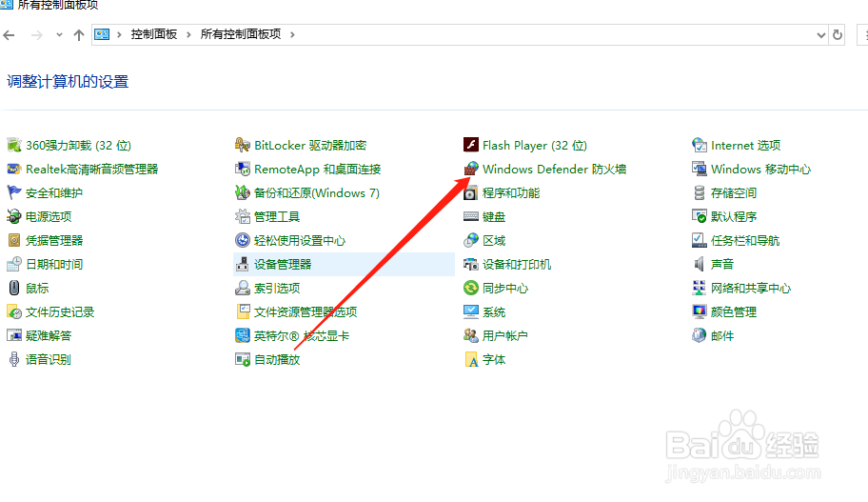Open the 设备和打印机 icon
Image resolution: width=868 pixels, height=502 pixels.
470,264
